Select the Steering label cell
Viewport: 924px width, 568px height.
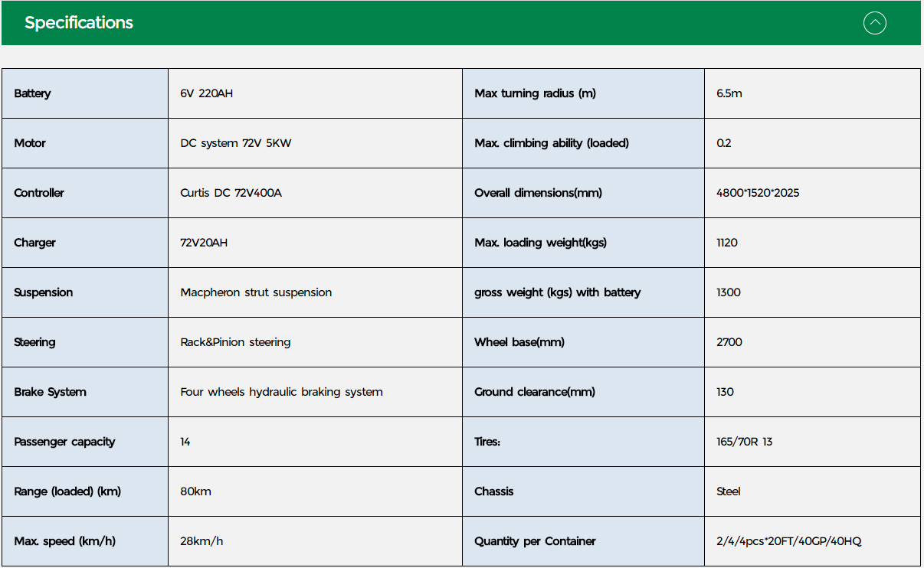click(85, 342)
